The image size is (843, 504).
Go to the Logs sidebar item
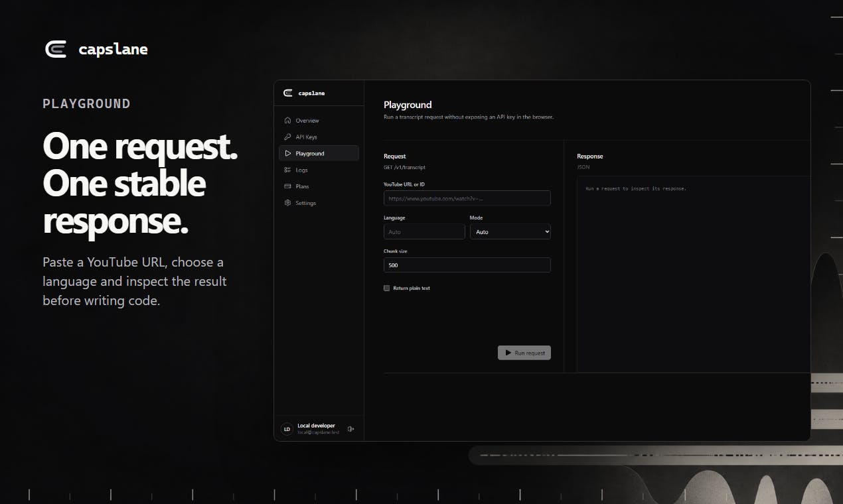coord(319,170)
